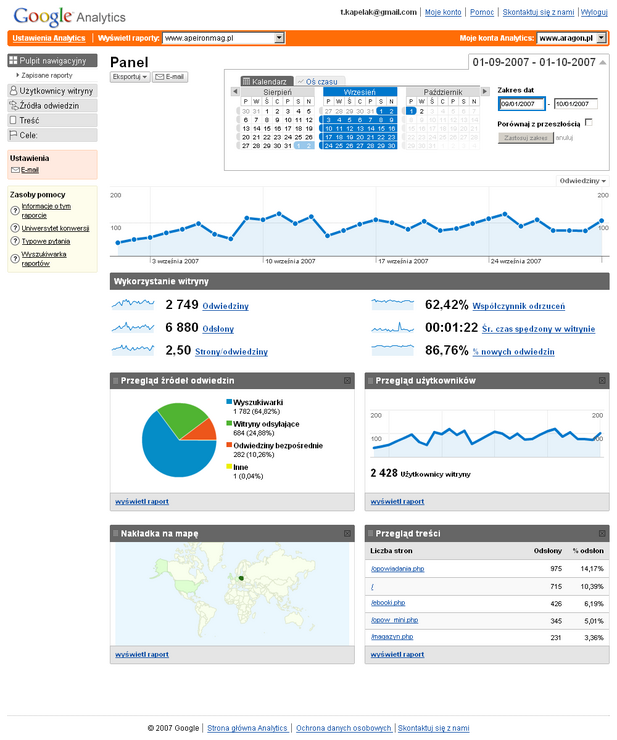Click help icon beside Typowe pytania

click(15, 241)
